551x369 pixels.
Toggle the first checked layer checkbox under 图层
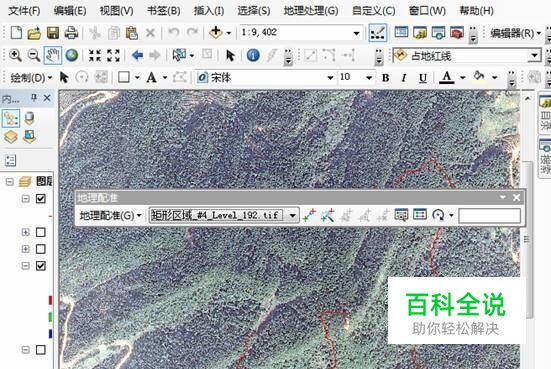click(41, 199)
